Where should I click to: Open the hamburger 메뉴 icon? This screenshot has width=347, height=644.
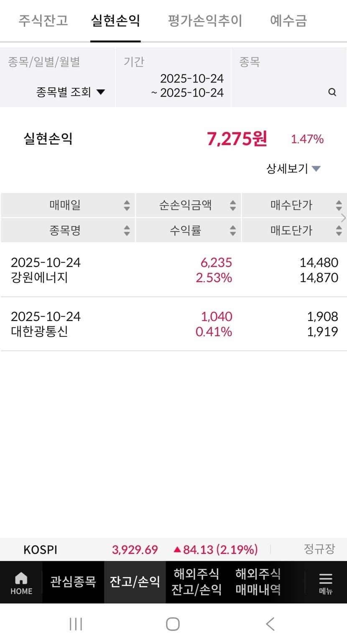point(325,582)
